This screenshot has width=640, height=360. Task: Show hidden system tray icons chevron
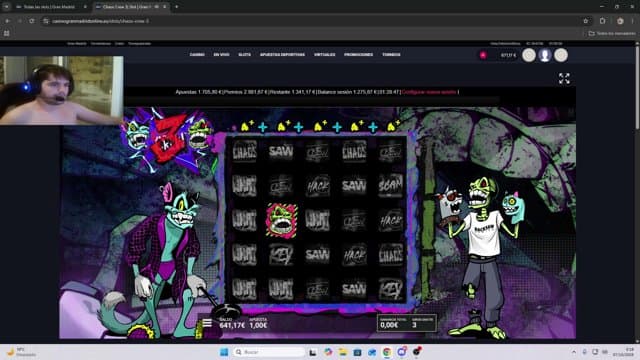pos(574,352)
